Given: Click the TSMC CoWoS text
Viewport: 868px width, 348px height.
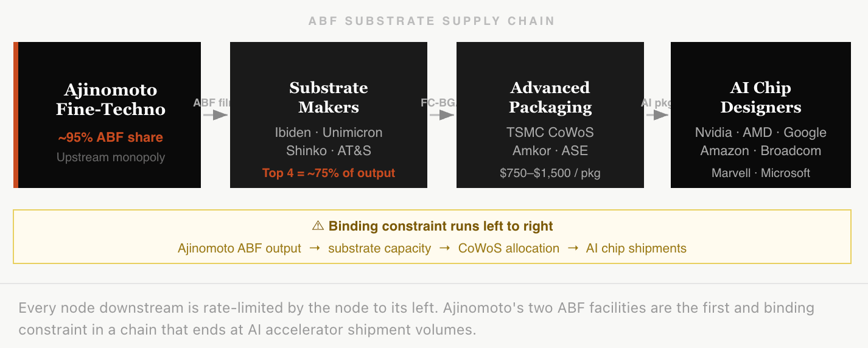Looking at the screenshot, I should pos(550,133).
